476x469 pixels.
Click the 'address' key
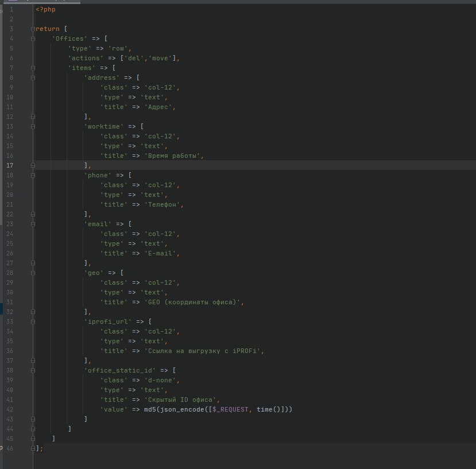click(102, 77)
